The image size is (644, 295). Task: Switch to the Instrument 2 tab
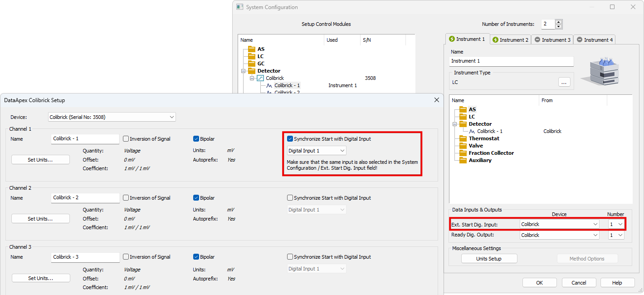coord(510,40)
